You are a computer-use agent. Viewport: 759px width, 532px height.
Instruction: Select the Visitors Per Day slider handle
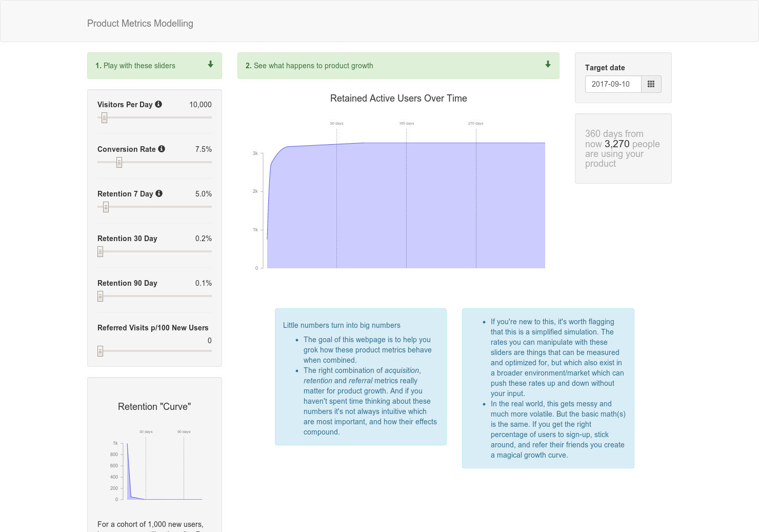tap(104, 117)
